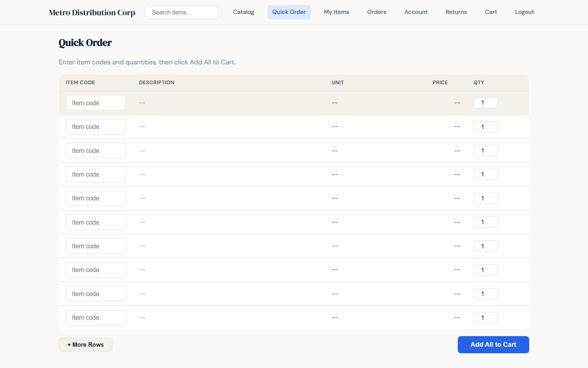
Task: Select the last Item code input field
Action: click(96, 317)
